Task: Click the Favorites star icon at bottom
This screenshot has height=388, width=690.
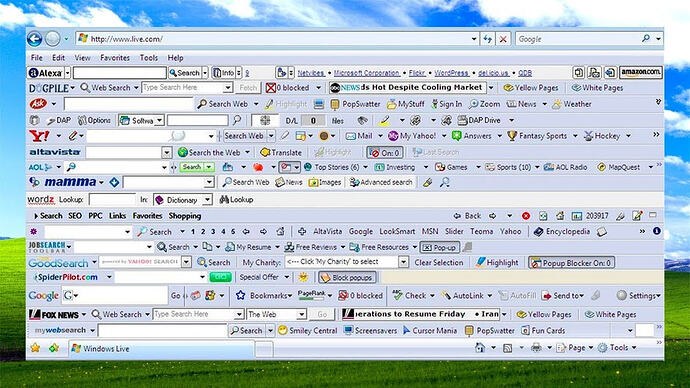Action: [x=35, y=348]
